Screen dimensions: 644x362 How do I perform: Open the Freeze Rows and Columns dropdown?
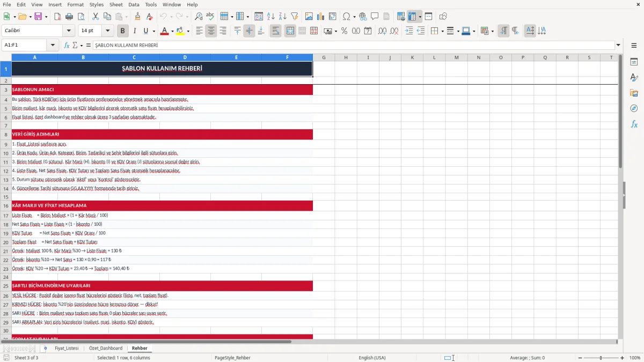[x=420, y=17]
